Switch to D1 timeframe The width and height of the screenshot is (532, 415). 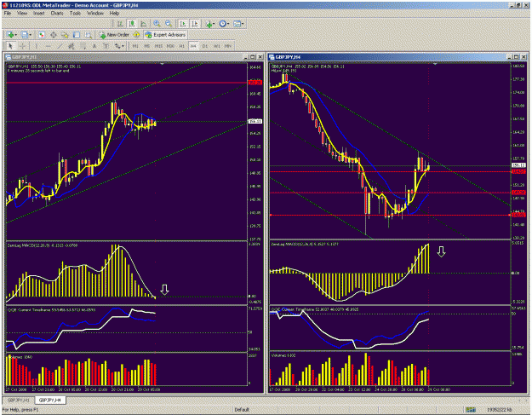pos(205,46)
